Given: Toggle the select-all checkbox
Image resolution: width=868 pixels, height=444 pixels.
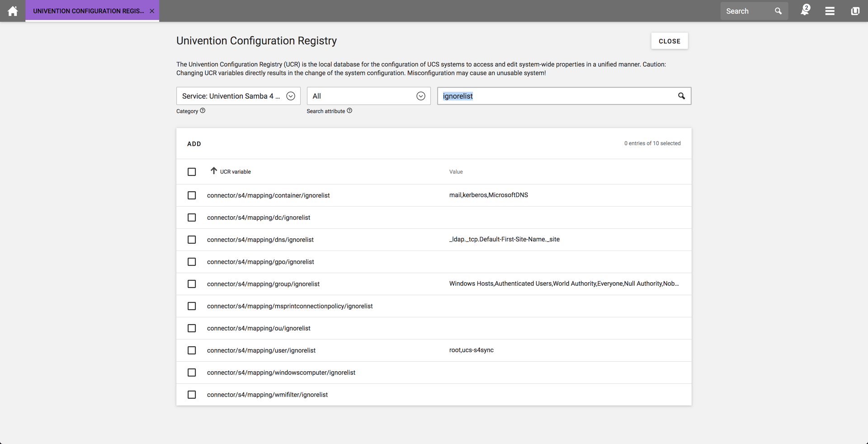Looking at the screenshot, I should tap(192, 172).
